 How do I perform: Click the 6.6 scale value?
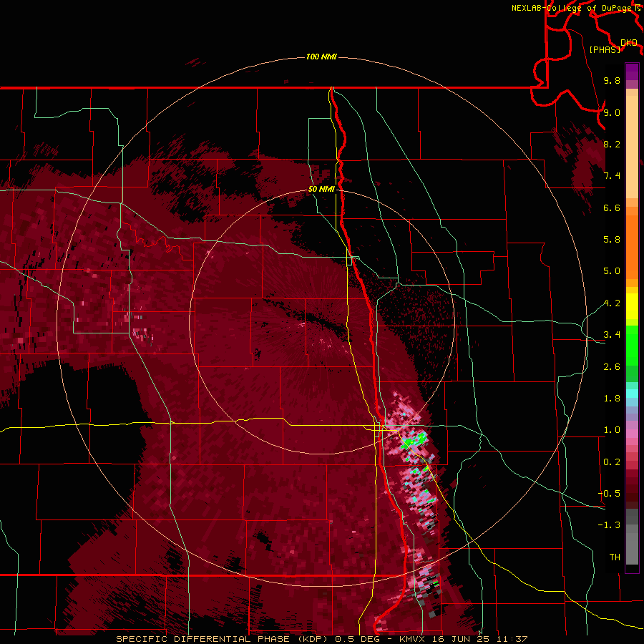coord(612,208)
